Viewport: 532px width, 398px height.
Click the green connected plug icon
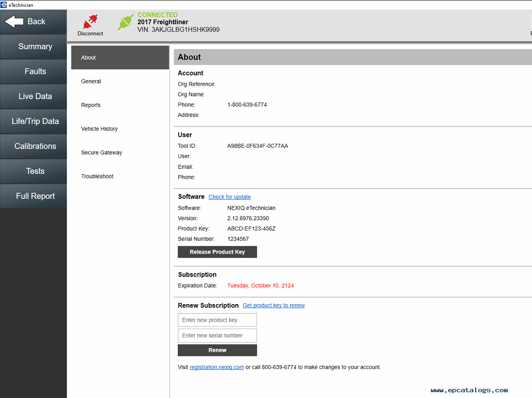point(125,22)
